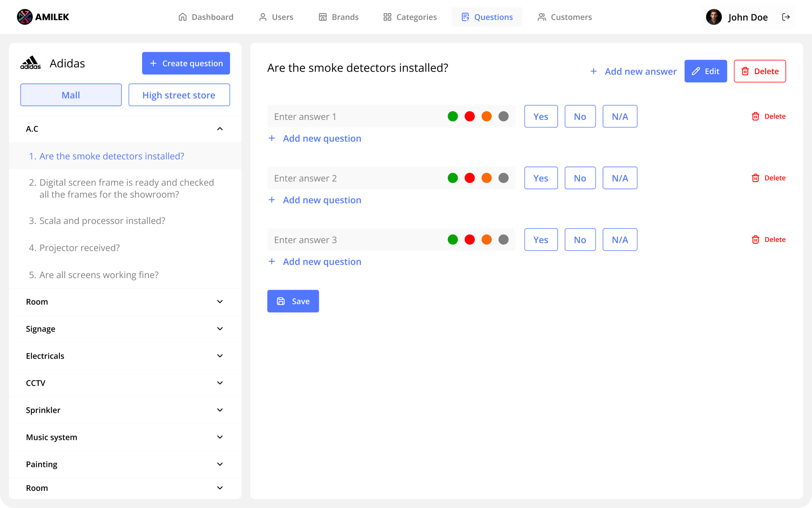Click the trash icon for answer 1
The image size is (812, 508).
(x=755, y=116)
